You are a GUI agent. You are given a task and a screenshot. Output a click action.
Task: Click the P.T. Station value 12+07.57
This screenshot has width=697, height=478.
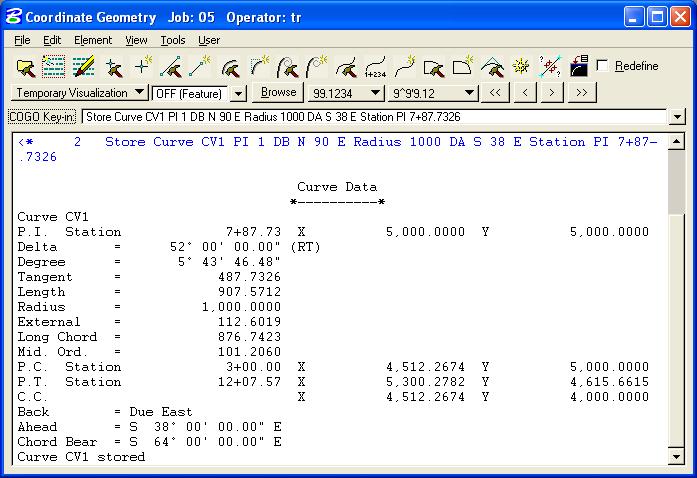[x=249, y=382]
